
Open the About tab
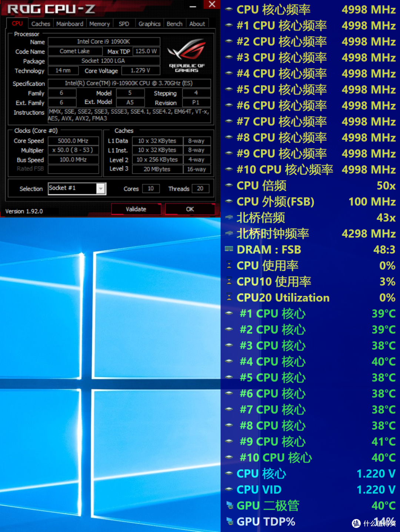[197, 24]
